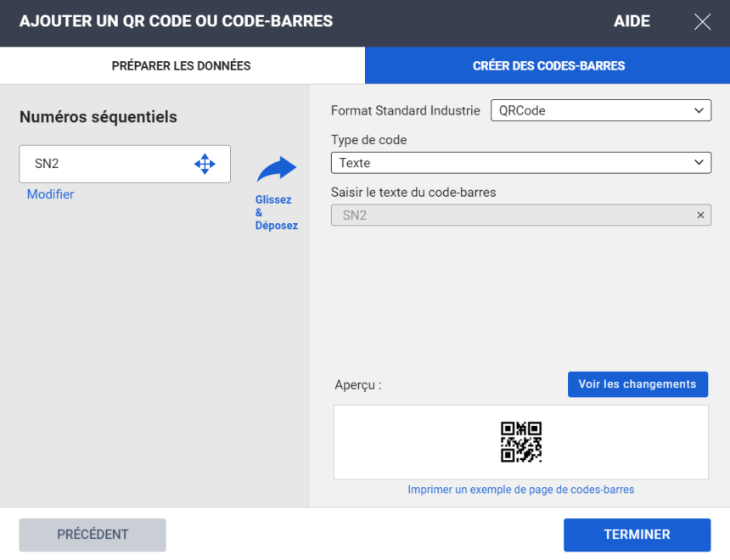Clear the SN2 barcode text with X
This screenshot has height=560, width=730.
click(x=700, y=215)
